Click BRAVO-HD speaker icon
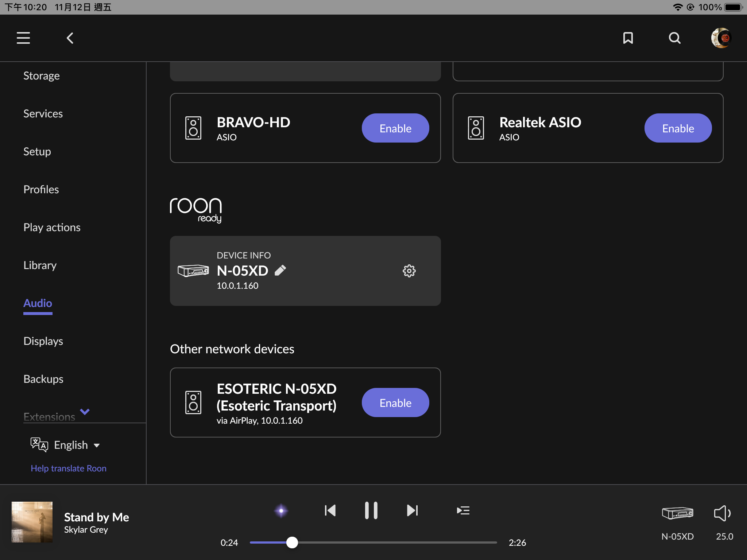Image resolution: width=747 pixels, height=560 pixels. click(x=193, y=128)
